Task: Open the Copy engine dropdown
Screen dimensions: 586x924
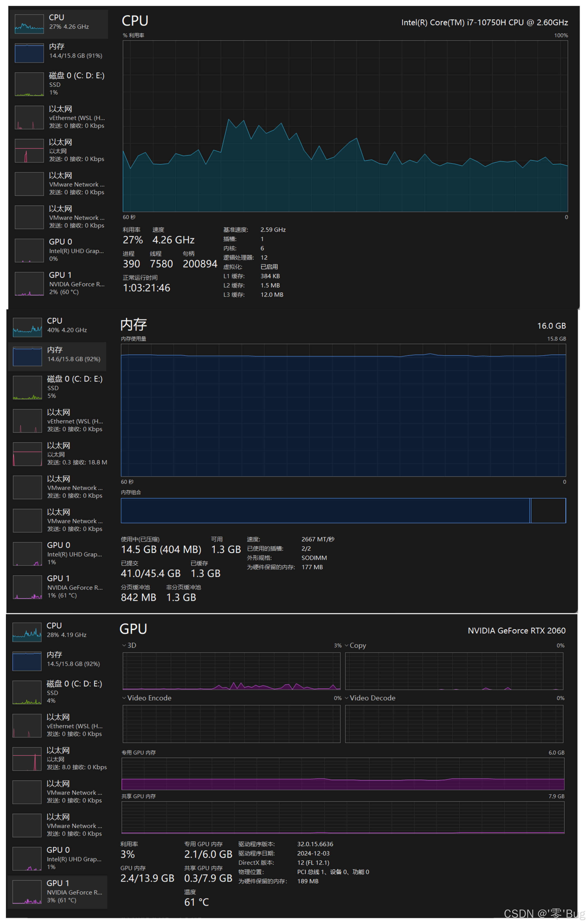Action: [x=347, y=645]
